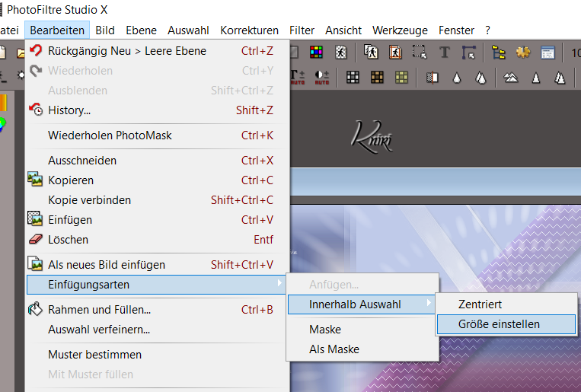Click the mountains soften filter icon
Screen dimensions: 581x392
(x=511, y=78)
